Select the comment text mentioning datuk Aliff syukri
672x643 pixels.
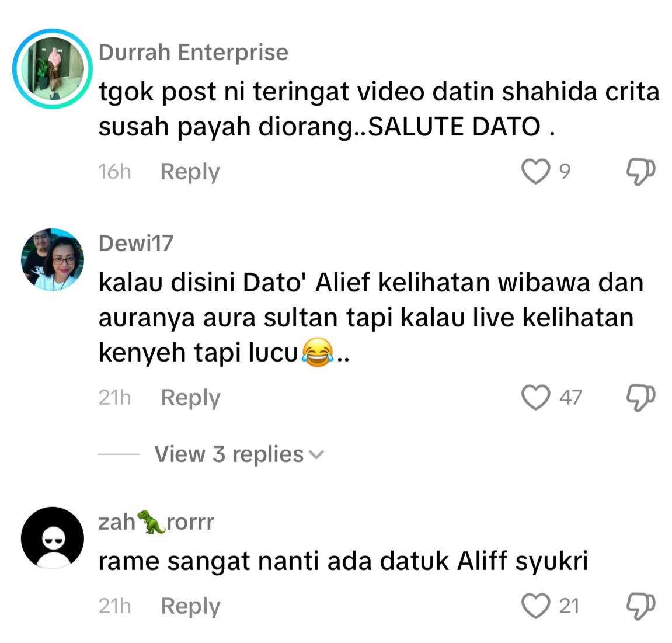pyautogui.click(x=343, y=561)
